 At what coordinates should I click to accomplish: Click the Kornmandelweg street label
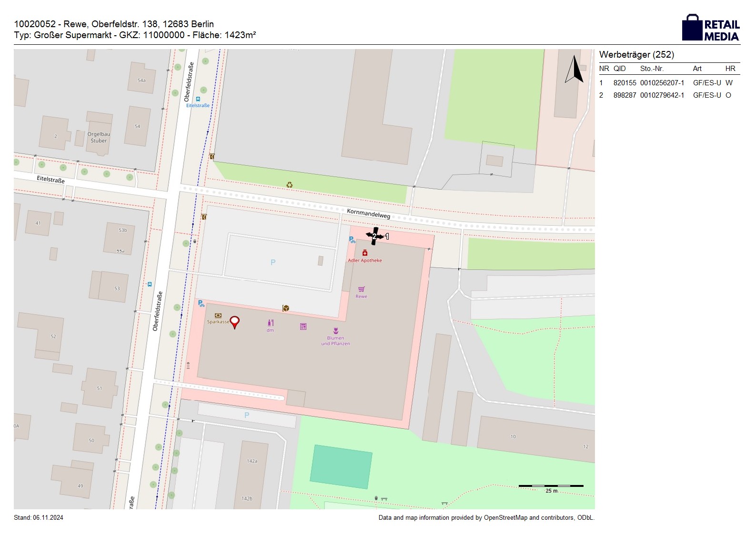[x=368, y=213]
